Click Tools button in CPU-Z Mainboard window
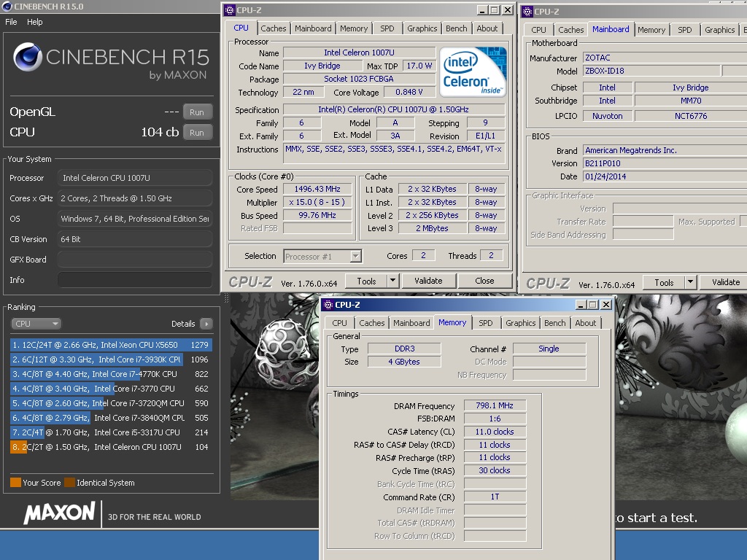 (664, 282)
